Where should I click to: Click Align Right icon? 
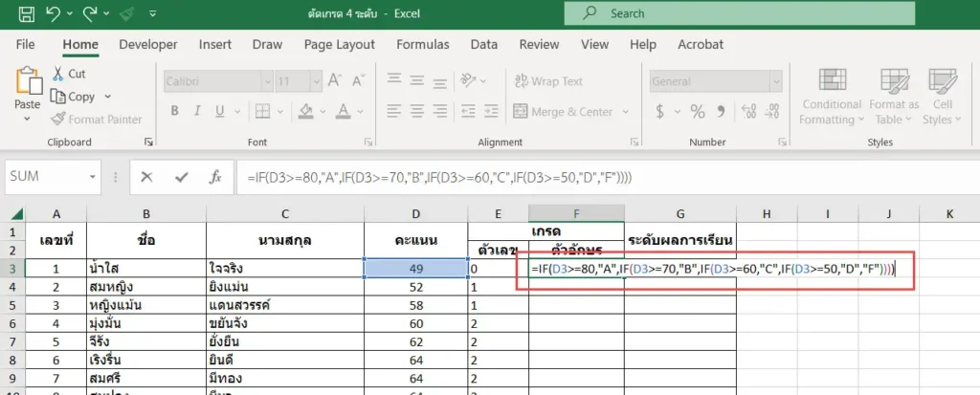pyautogui.click(x=440, y=111)
